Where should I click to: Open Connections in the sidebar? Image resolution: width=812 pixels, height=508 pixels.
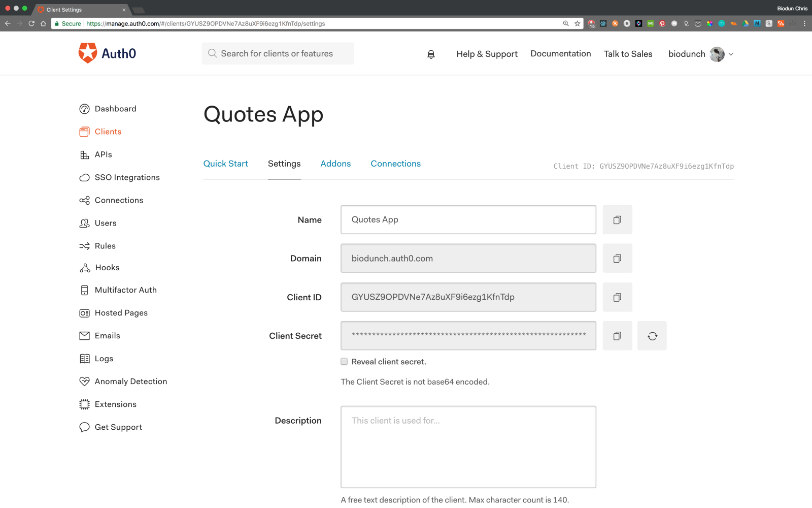click(x=111, y=200)
